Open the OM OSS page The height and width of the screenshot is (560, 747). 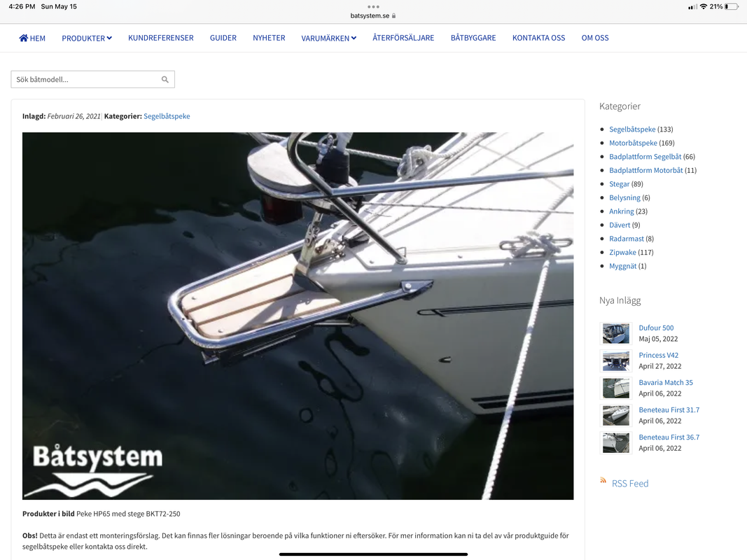[595, 38]
